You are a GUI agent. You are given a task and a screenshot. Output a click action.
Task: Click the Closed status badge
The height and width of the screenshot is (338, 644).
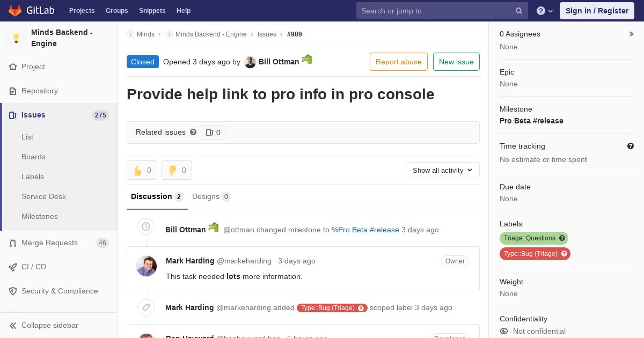click(x=143, y=62)
